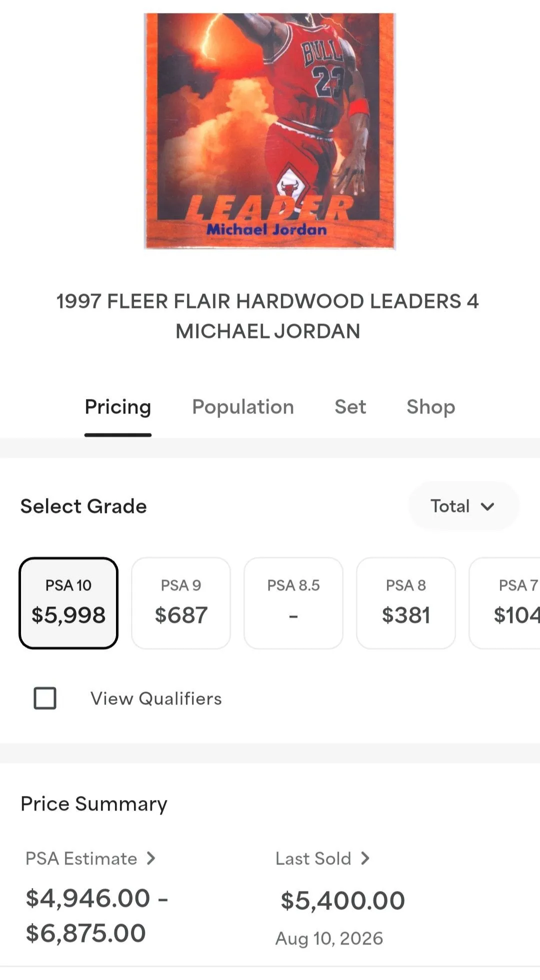Click the Total dropdown's down arrow

[x=487, y=506]
